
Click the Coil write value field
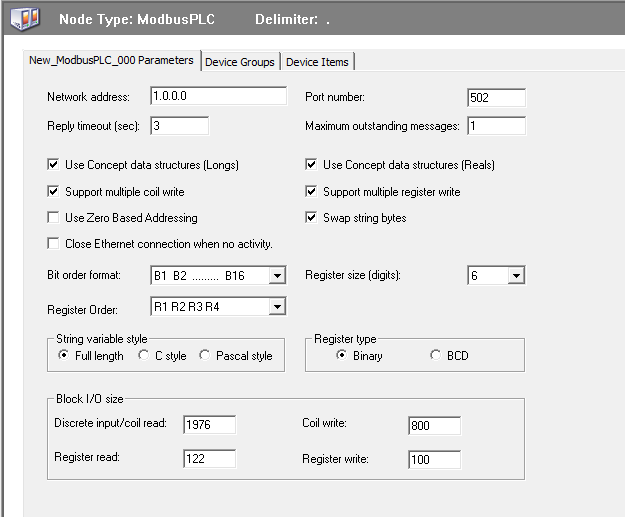[434, 426]
